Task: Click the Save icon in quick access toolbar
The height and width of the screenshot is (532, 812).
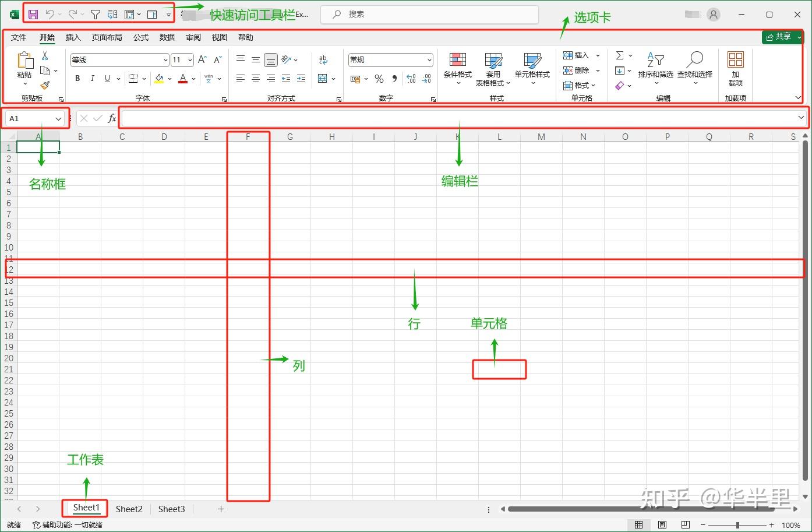Action: click(x=33, y=15)
